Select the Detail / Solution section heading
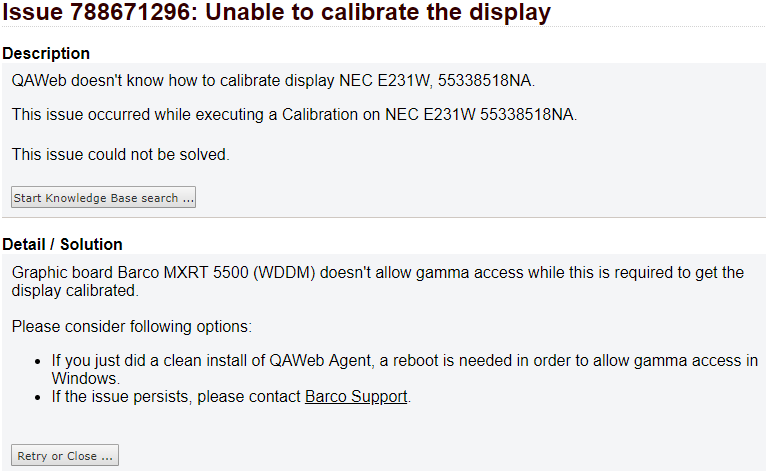 [62, 244]
